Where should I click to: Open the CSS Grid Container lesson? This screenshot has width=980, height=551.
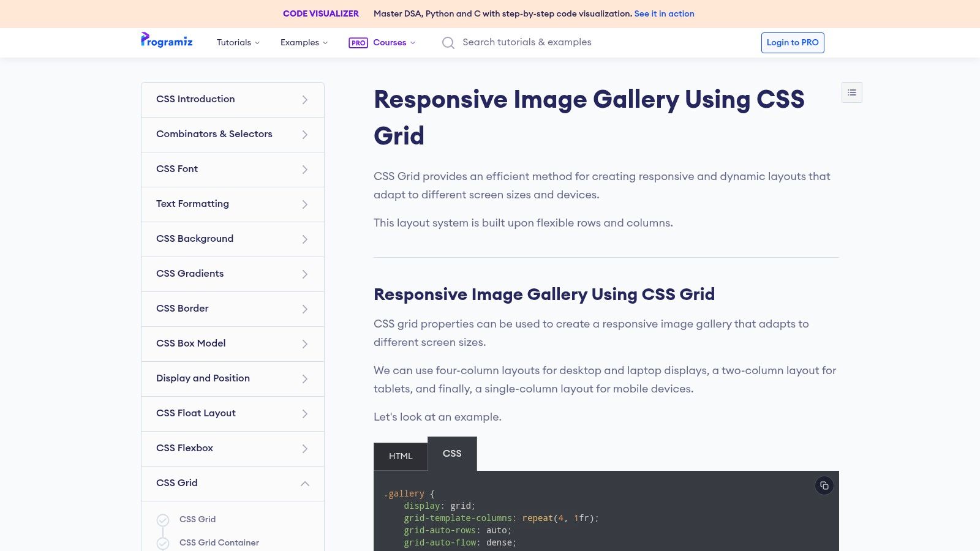[x=219, y=543]
